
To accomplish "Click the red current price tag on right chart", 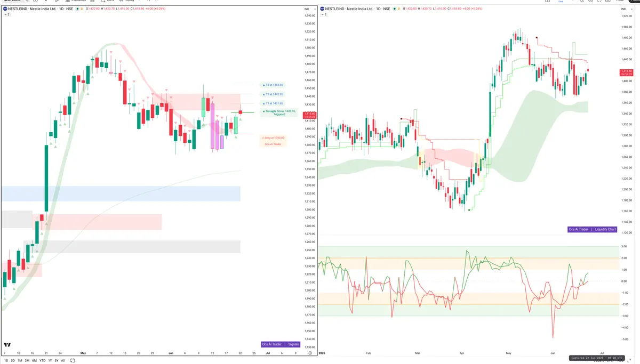I will [x=626, y=72].
